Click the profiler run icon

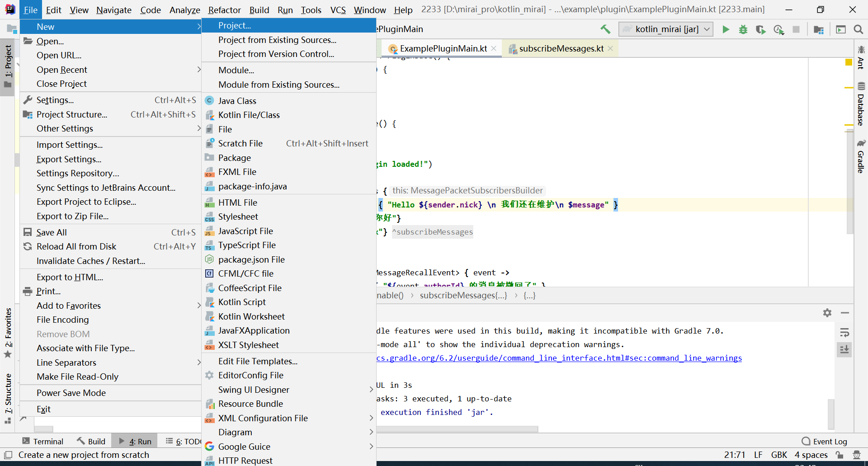[x=778, y=29]
